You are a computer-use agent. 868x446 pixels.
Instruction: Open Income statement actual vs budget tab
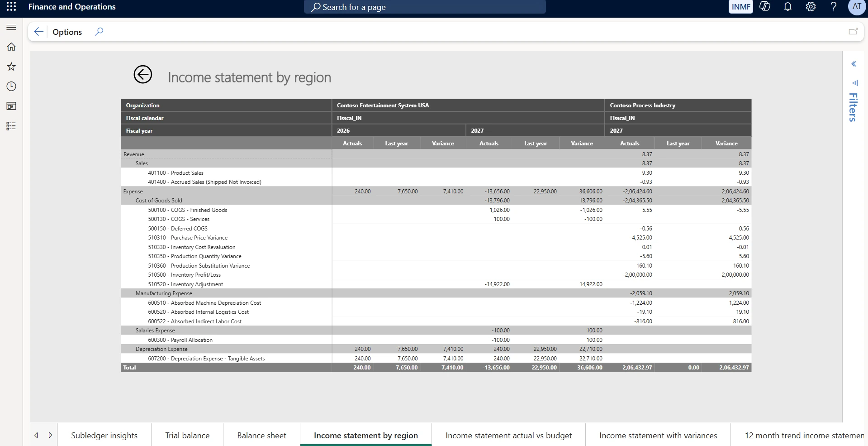[x=508, y=435]
